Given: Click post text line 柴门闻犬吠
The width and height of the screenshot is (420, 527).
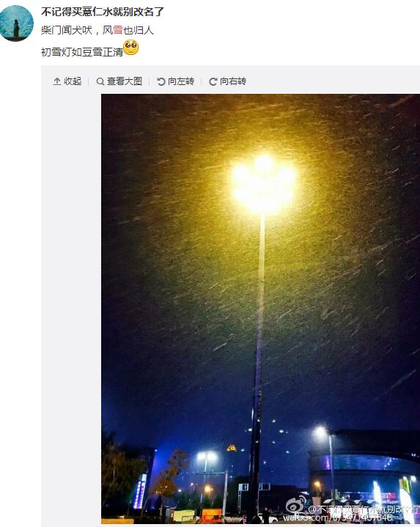Looking at the screenshot, I should tap(67, 30).
